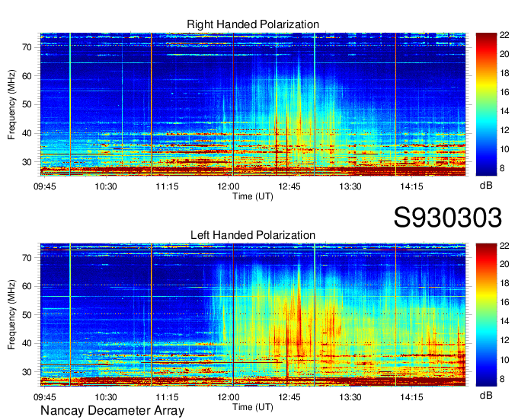
Task: Click the 8 value on Left Handed colorbar
Action: pyautogui.click(x=503, y=379)
